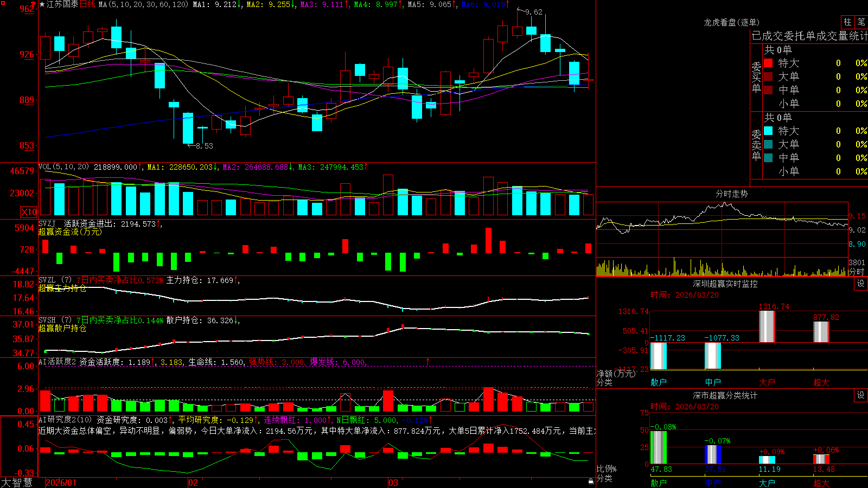This screenshot has height=488, width=868.
Task: Click the 超赢散户持仓 label
Action: (x=62, y=328)
